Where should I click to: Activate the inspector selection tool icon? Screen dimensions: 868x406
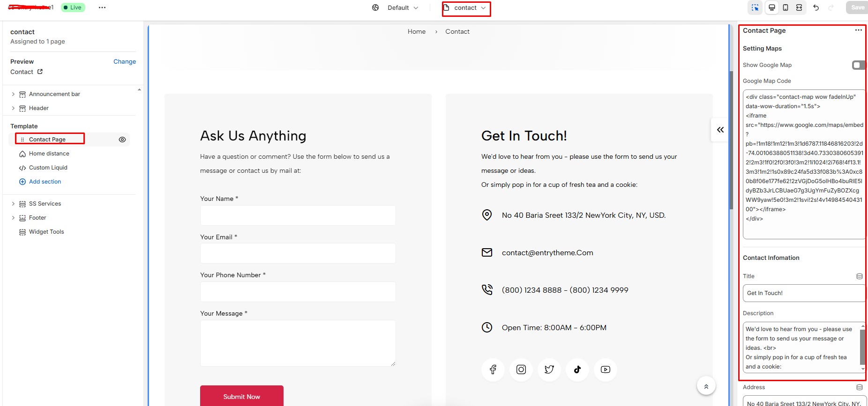click(755, 7)
